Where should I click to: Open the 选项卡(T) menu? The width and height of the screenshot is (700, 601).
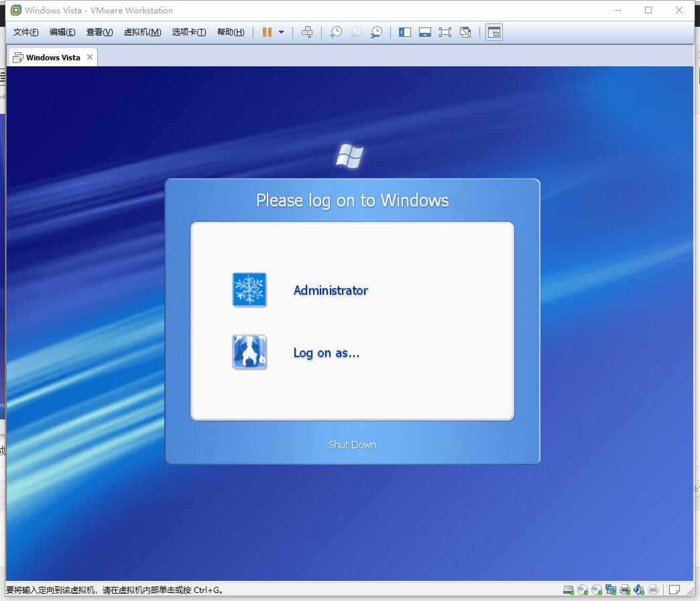click(189, 32)
